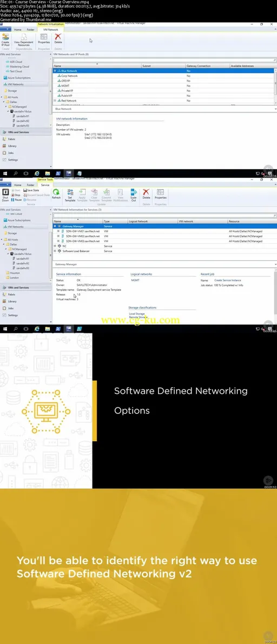Click Create IP Pool in top VMM frame

5,39
